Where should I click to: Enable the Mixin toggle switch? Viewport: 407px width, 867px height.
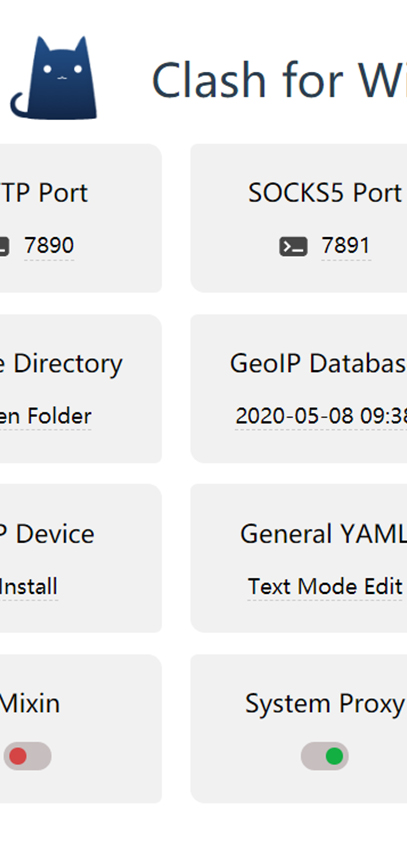tap(28, 756)
